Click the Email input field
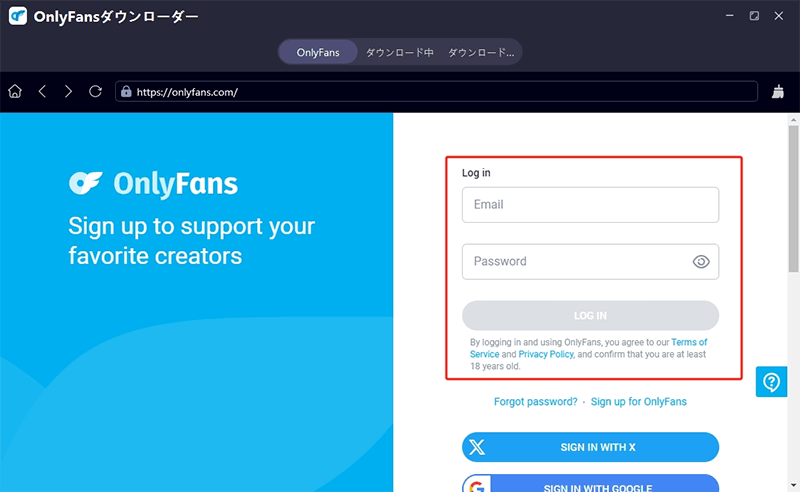800x492 pixels. coord(590,205)
